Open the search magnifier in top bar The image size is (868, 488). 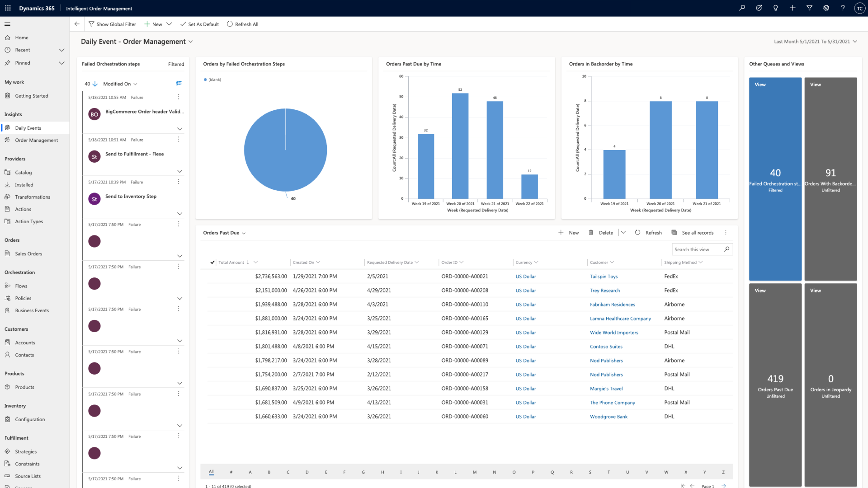point(742,8)
